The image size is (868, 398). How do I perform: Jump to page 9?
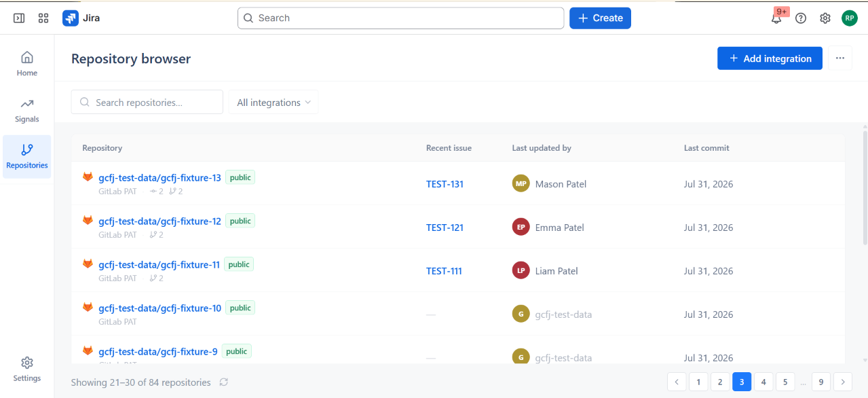pyautogui.click(x=821, y=382)
